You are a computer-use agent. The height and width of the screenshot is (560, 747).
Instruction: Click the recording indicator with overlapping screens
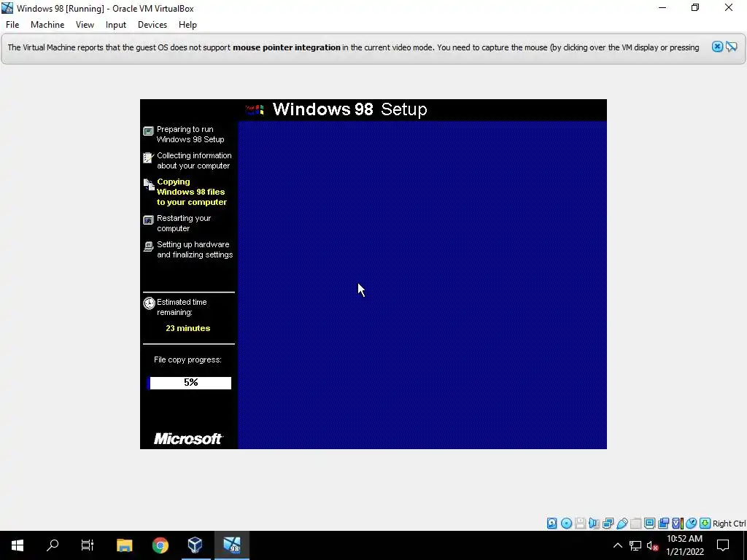point(663,524)
